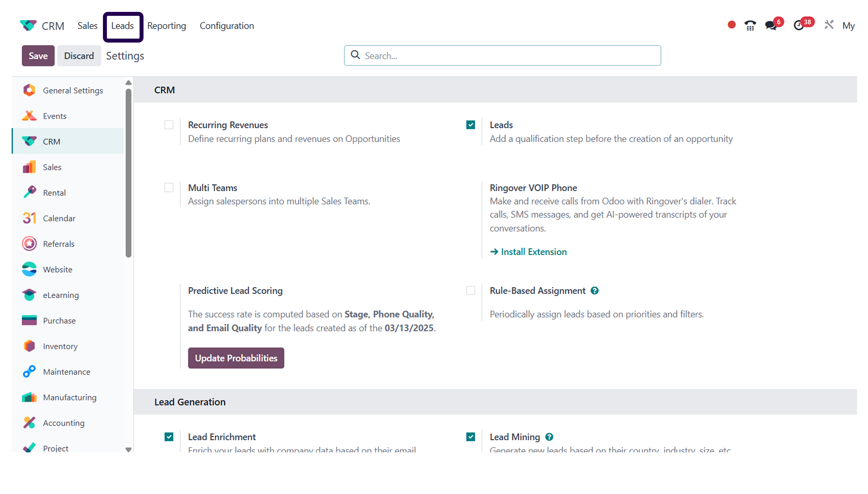The width and height of the screenshot is (868, 494).
Task: Click the CRM app logo icon
Action: pos(28,25)
